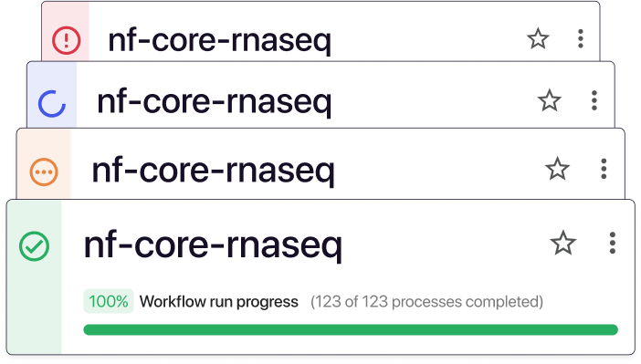The height and width of the screenshot is (364, 641).
Task: Click the green workflow progress bar
Action: (x=351, y=329)
